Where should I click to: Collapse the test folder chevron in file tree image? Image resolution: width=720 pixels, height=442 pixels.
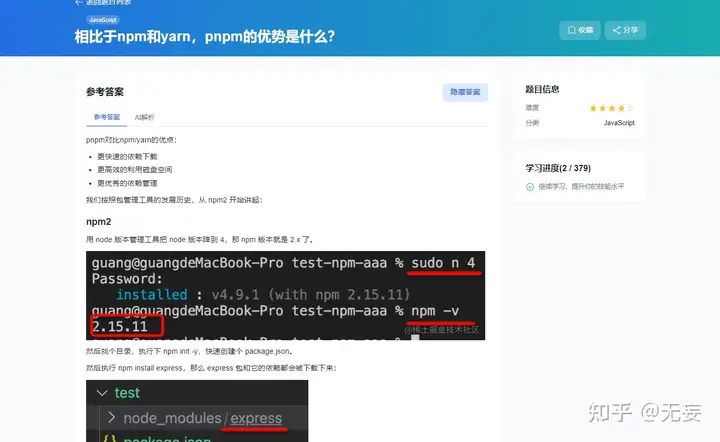click(102, 393)
